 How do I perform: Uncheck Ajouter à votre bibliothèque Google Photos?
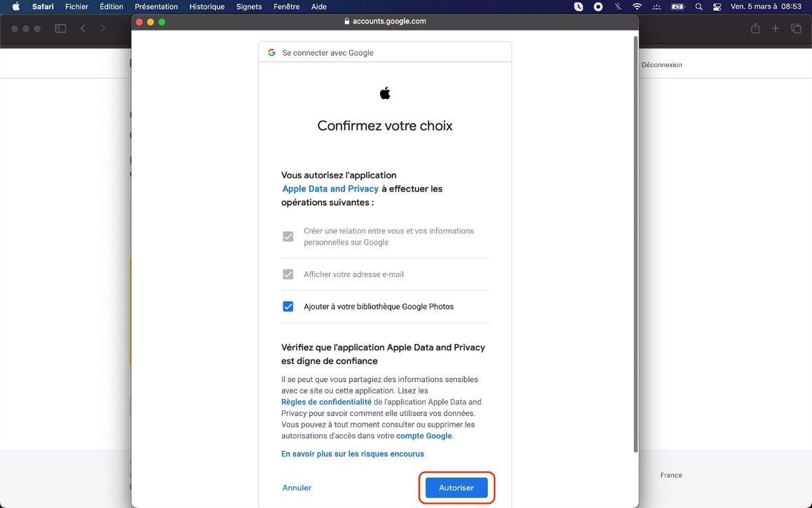pos(288,306)
